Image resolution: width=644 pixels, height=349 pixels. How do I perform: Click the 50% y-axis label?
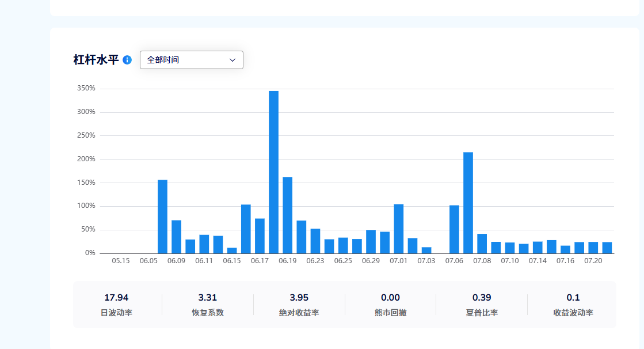pyautogui.click(x=88, y=229)
